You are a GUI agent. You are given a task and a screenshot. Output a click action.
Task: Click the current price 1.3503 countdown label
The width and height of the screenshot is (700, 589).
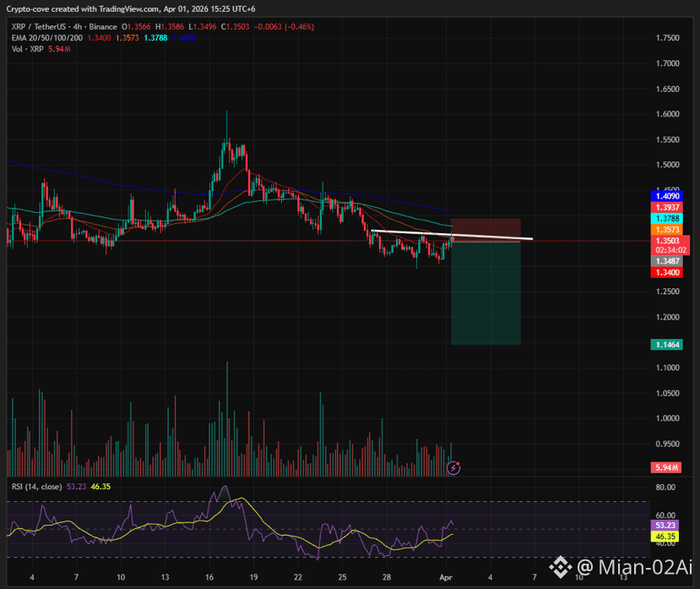pyautogui.click(x=670, y=245)
